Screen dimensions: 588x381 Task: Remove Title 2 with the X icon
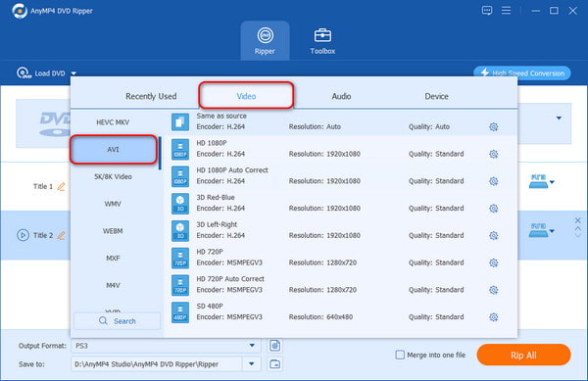[x=578, y=220]
